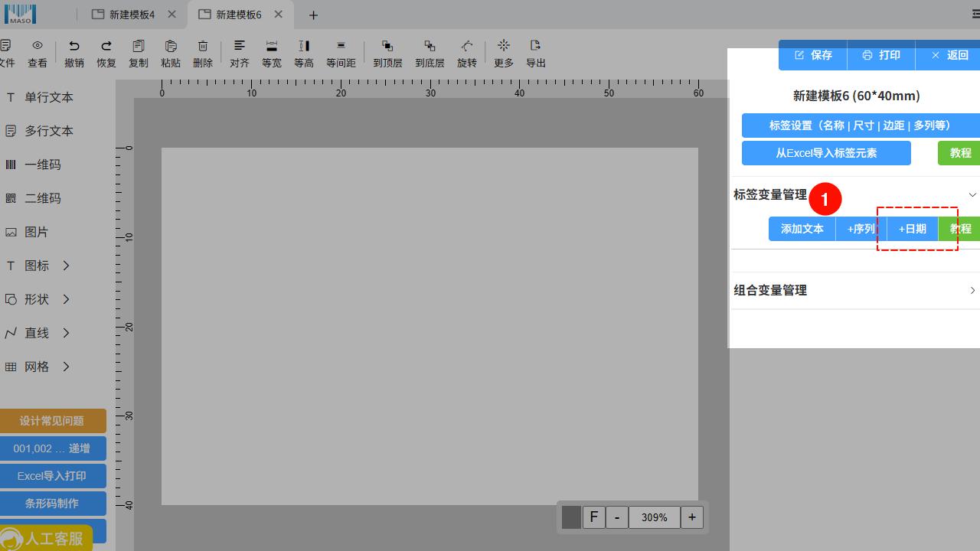Switch to the 新建模板4 tab
980x551 pixels.
pos(132,15)
